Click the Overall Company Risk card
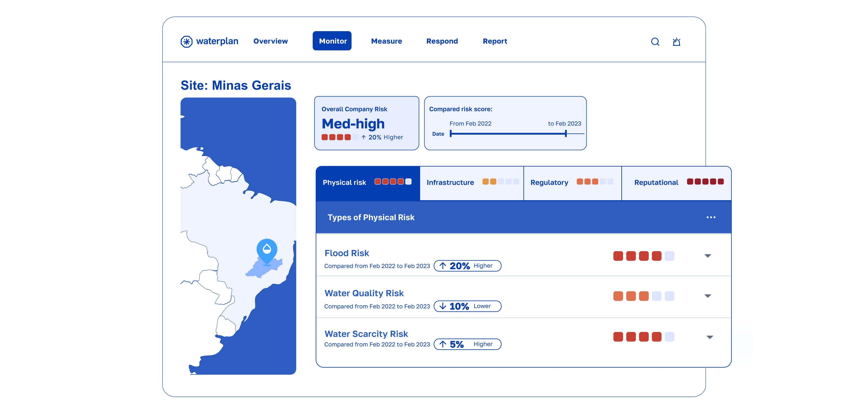The height and width of the screenshot is (414, 868). tap(366, 123)
